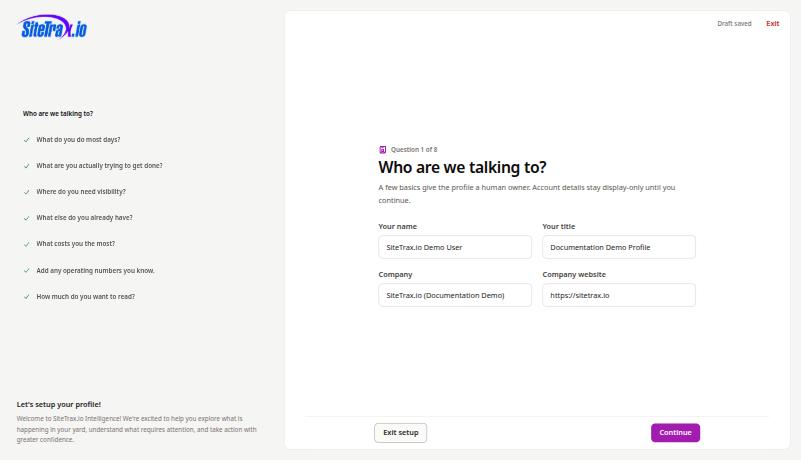This screenshot has height=460, width=801.
Task: Go to What are you actually trying to get done
Action: (99, 166)
